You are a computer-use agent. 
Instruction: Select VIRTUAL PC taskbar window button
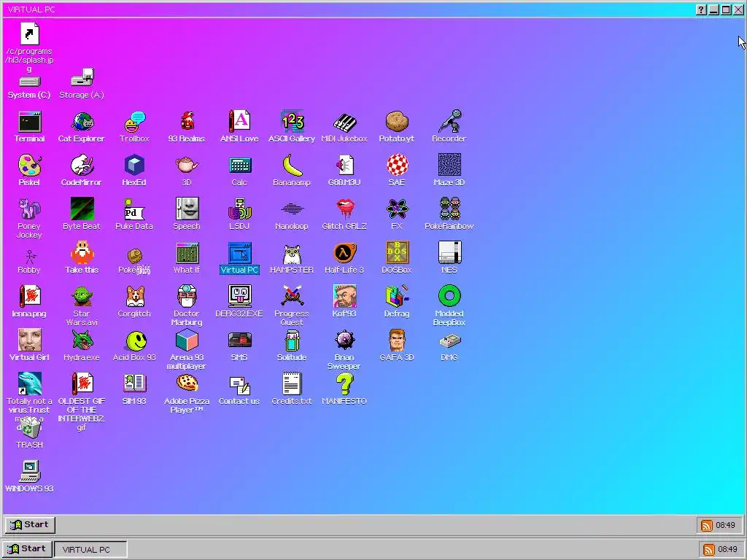coord(90,549)
